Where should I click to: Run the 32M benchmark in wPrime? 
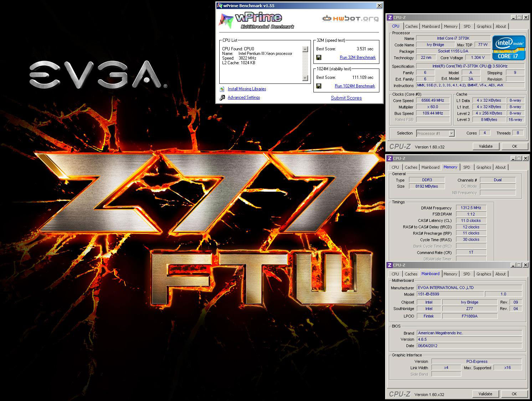click(358, 57)
